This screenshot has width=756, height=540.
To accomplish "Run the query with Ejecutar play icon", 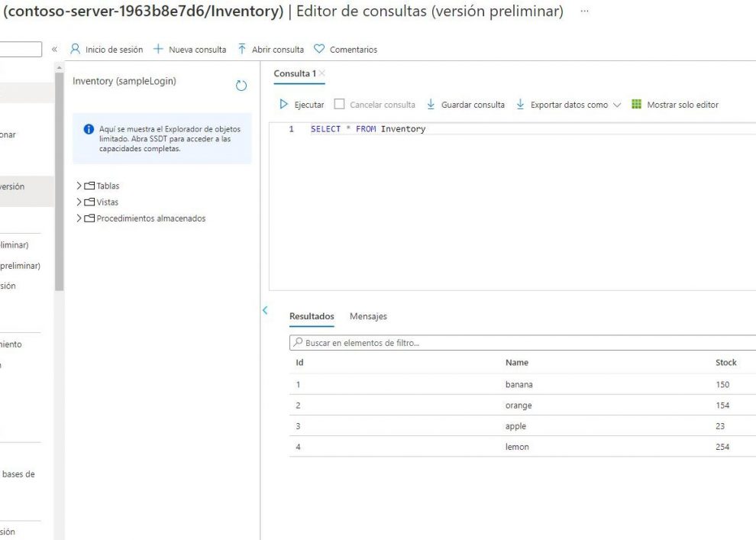I will click(284, 105).
